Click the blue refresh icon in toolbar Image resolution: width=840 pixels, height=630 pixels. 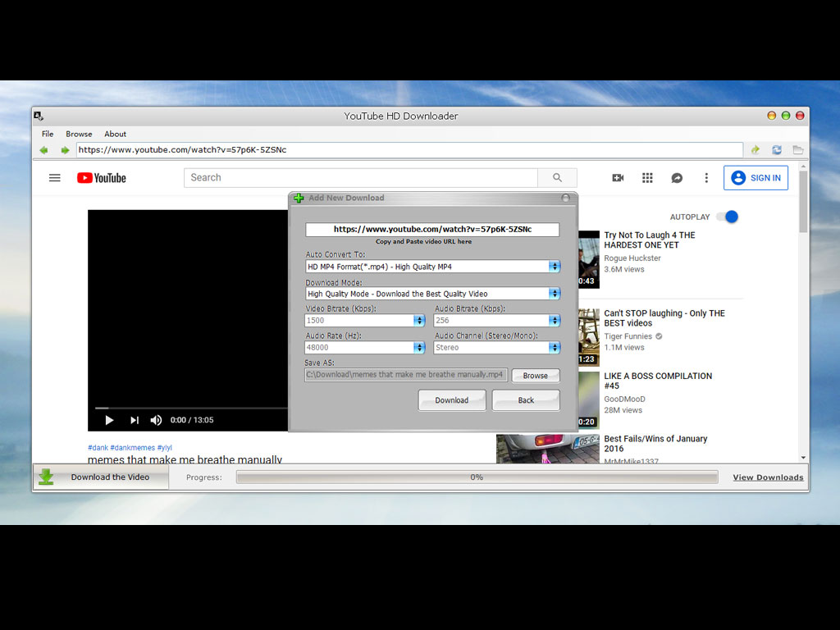coord(777,150)
